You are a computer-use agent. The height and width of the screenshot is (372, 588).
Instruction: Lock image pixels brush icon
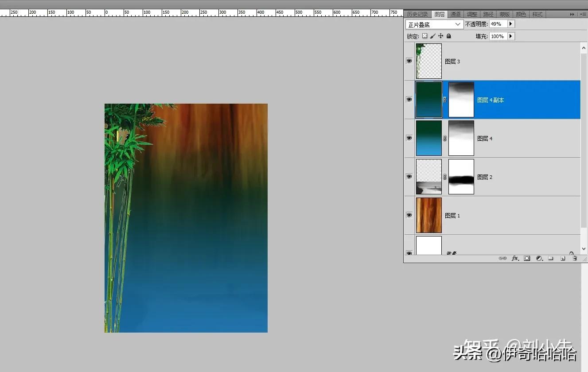432,36
